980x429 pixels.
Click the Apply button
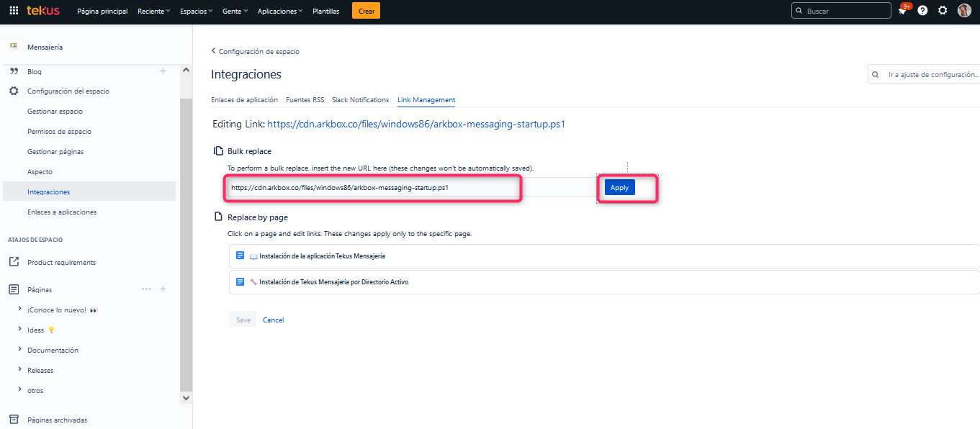[x=619, y=188]
